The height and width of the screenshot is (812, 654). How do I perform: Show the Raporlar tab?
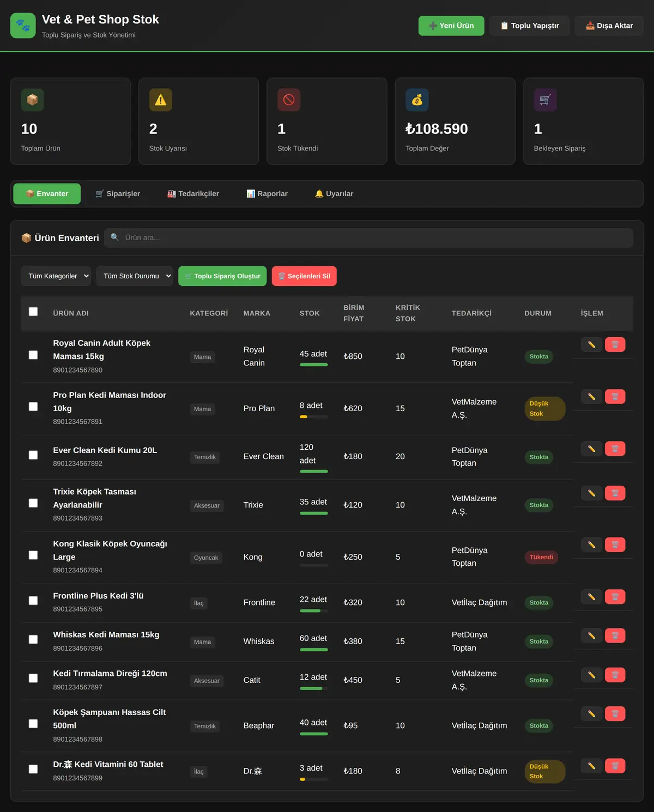click(x=267, y=194)
